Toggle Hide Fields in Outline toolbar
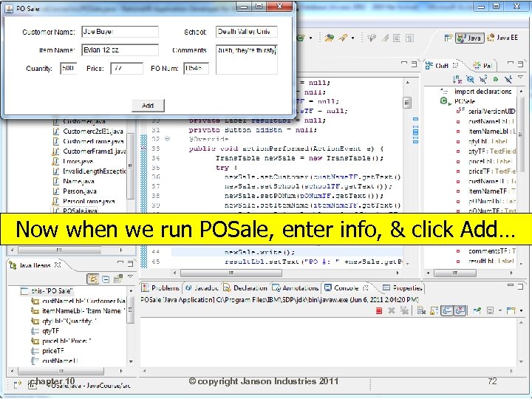 click(470, 79)
